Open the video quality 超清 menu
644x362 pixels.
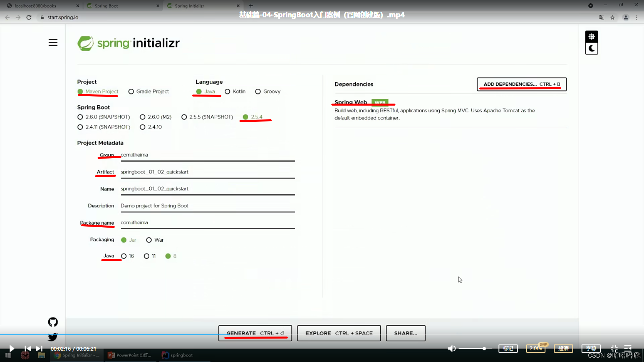coord(563,349)
